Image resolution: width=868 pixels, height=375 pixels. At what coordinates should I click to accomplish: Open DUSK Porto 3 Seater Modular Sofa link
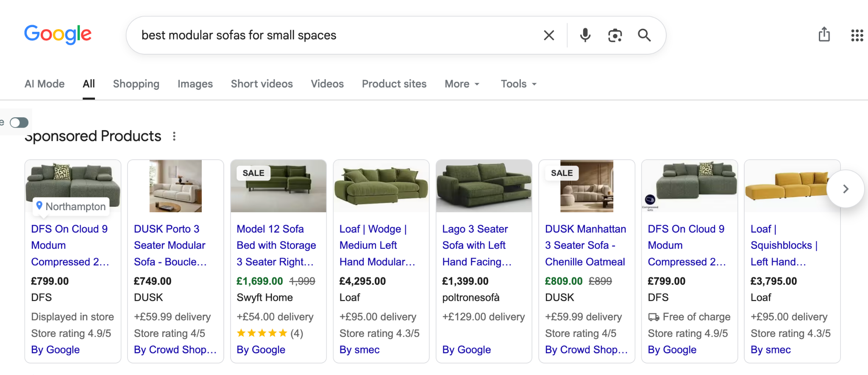point(170,245)
